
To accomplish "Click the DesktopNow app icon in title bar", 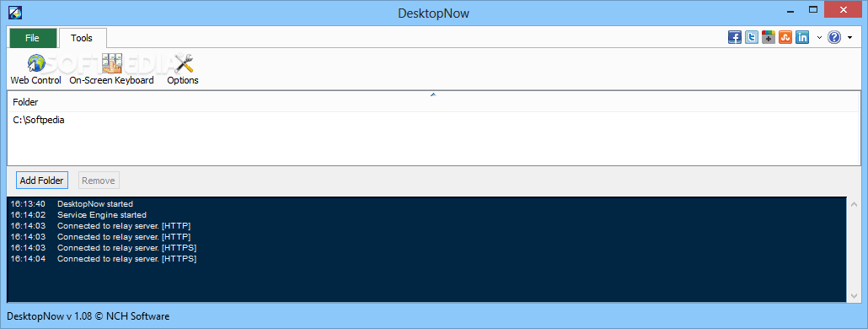I will click(15, 12).
